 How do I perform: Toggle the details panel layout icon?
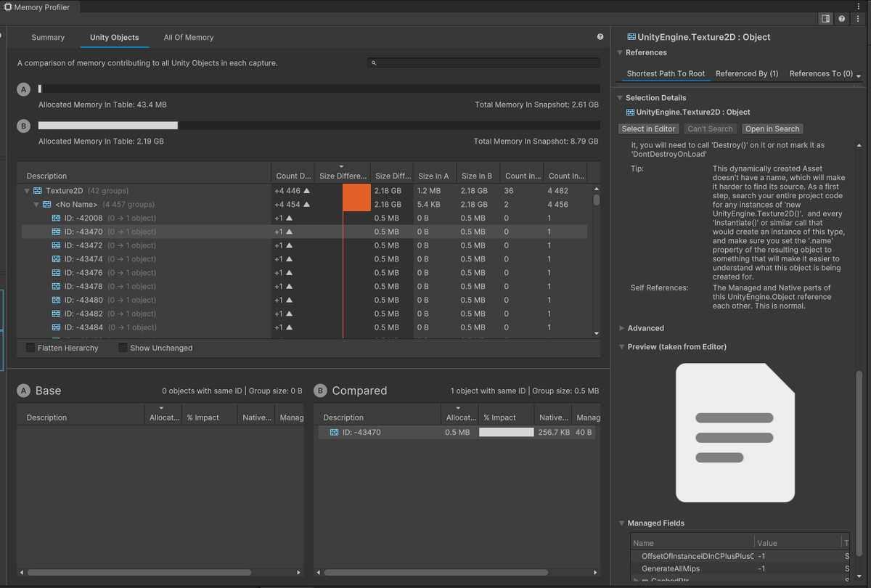tap(825, 19)
